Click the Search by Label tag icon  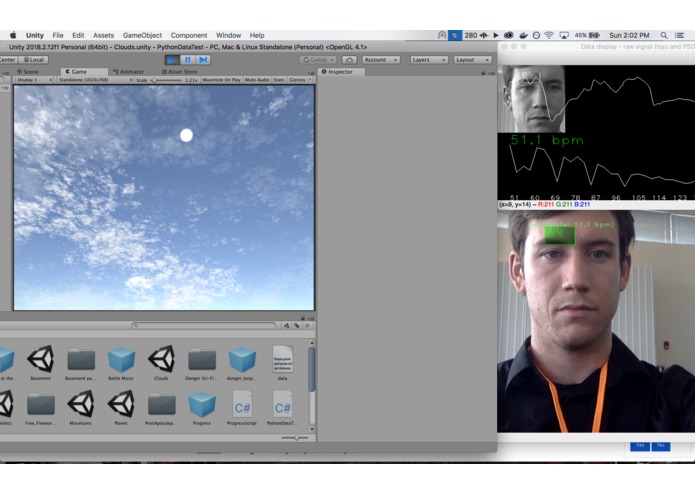pyautogui.click(x=297, y=326)
